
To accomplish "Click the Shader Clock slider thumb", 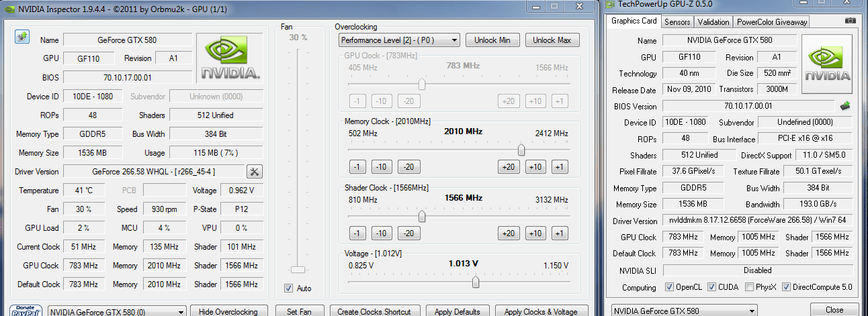I will coord(422,216).
